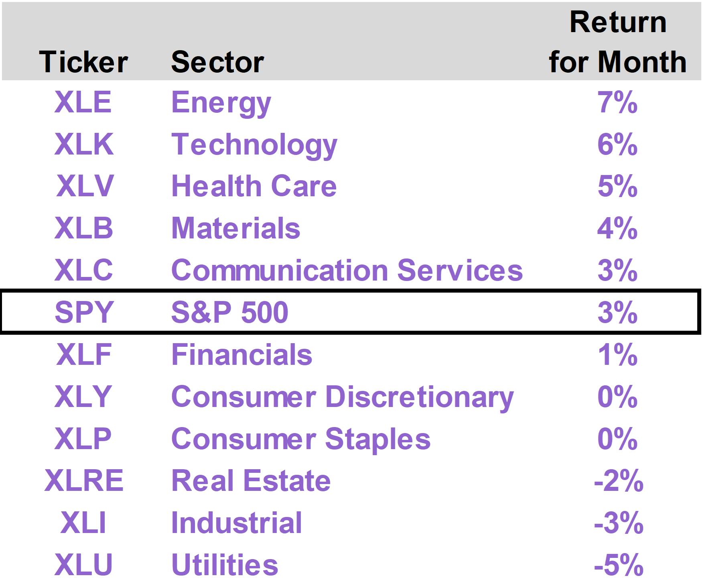This screenshot has width=702, height=588.
Task: Select the XLB ticker cell
Action: 84,228
